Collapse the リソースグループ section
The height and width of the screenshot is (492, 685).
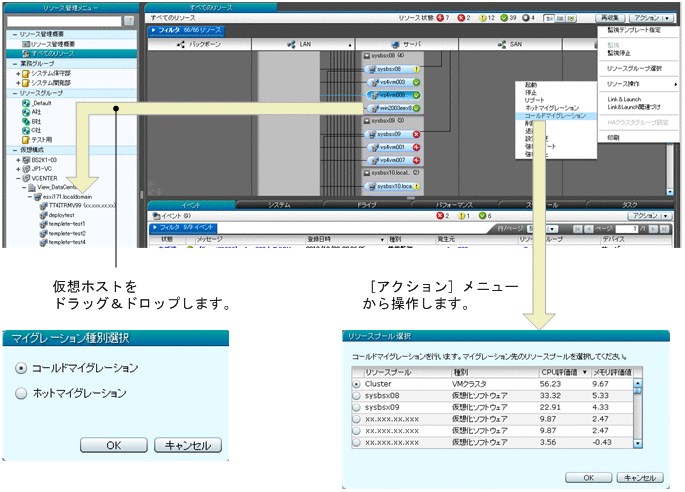pos(14,93)
